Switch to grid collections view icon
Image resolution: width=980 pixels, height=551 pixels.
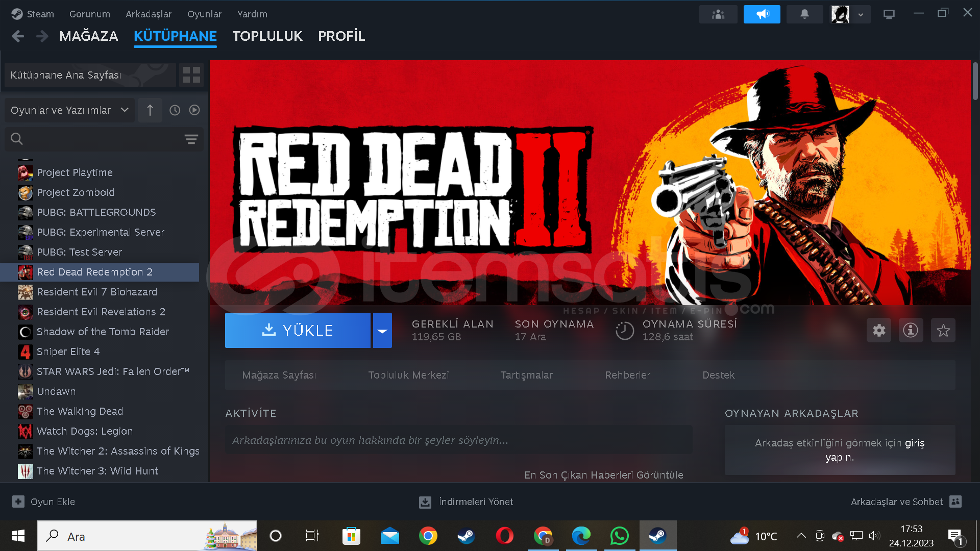tap(191, 75)
